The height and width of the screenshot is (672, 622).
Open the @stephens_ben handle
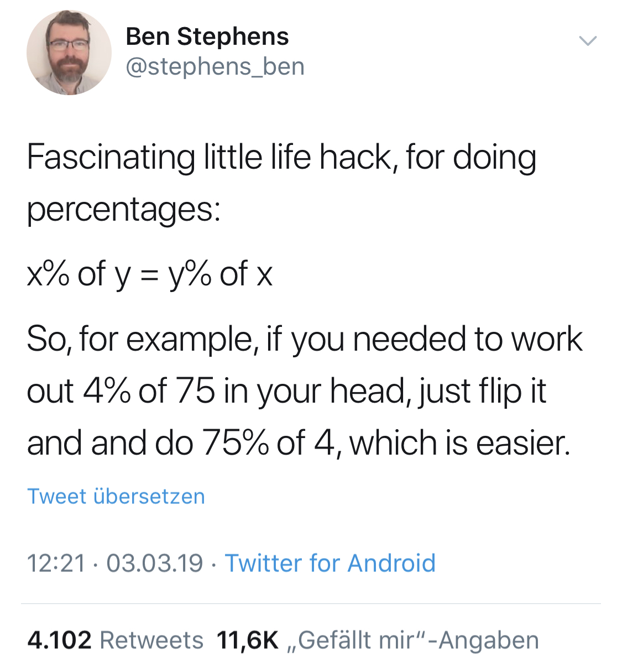tap(215, 67)
